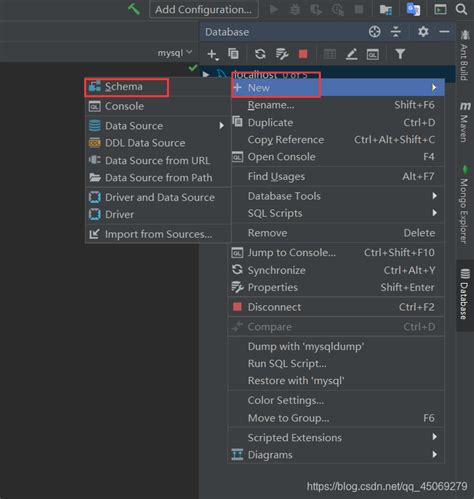Open the Maven side tab

tap(465, 122)
